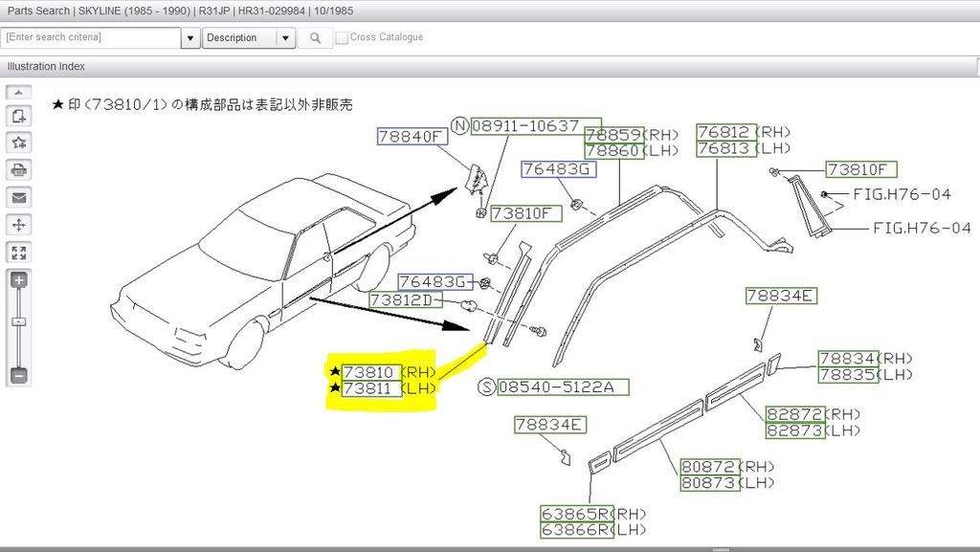Select starred part 73811 (LH)
Image resolution: width=980 pixels, height=552 pixels.
click(x=371, y=388)
